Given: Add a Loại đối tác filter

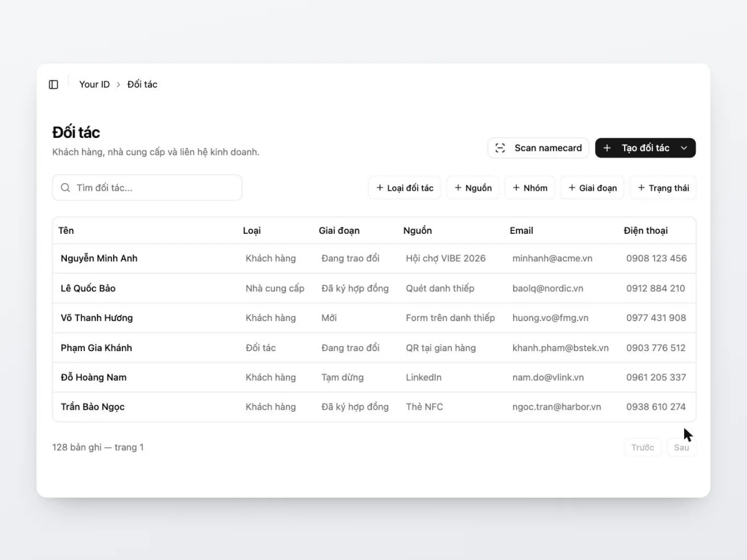Looking at the screenshot, I should [405, 188].
